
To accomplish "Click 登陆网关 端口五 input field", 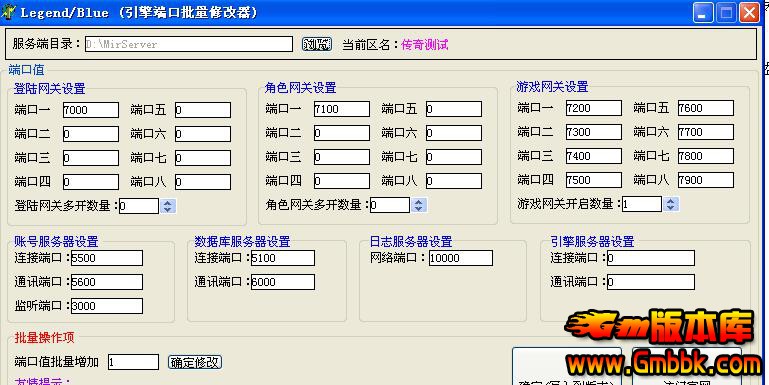I will click(203, 110).
